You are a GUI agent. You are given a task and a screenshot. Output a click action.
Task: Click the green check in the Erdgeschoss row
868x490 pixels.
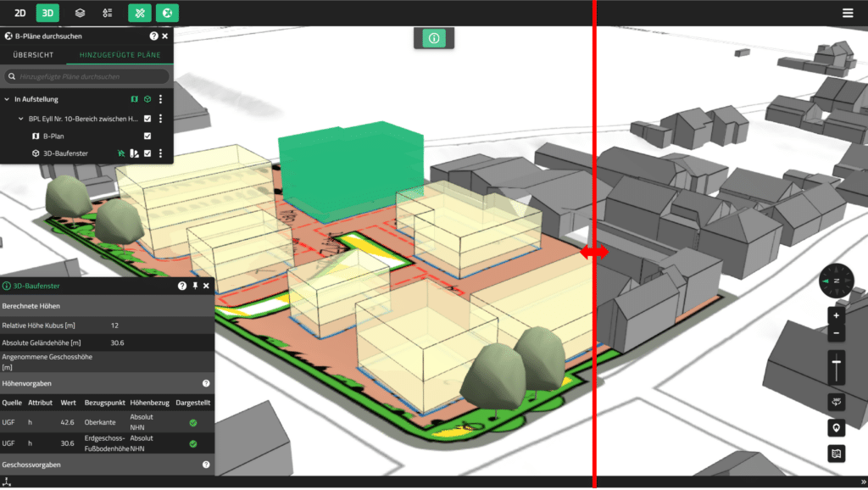click(x=193, y=444)
